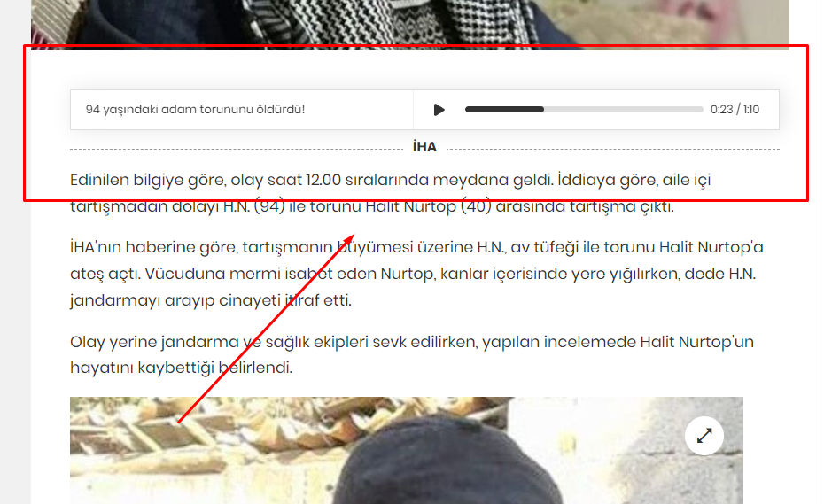Viewport: 824px width, 504px height.
Task: Click the paragraph beginning 'Edinilen bilgiye göre'
Action: (x=390, y=193)
